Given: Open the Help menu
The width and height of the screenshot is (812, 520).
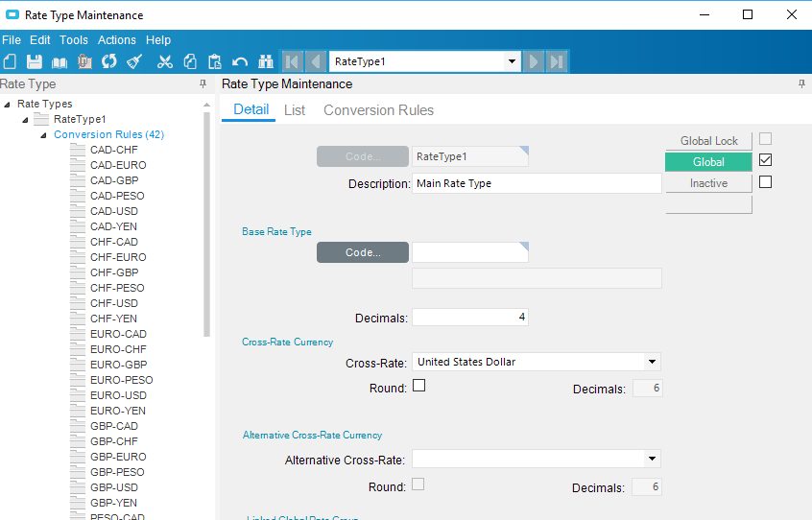Looking at the screenshot, I should point(158,40).
